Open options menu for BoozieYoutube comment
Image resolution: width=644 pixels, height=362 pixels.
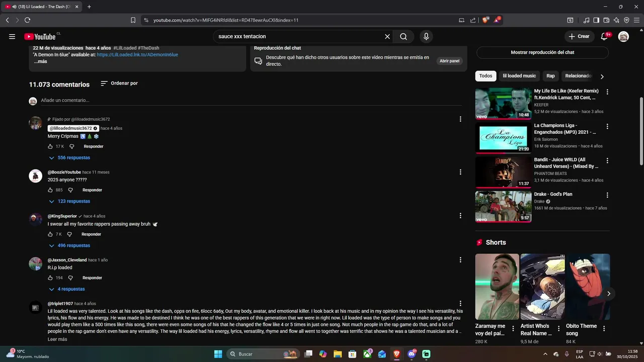pyautogui.click(x=460, y=172)
